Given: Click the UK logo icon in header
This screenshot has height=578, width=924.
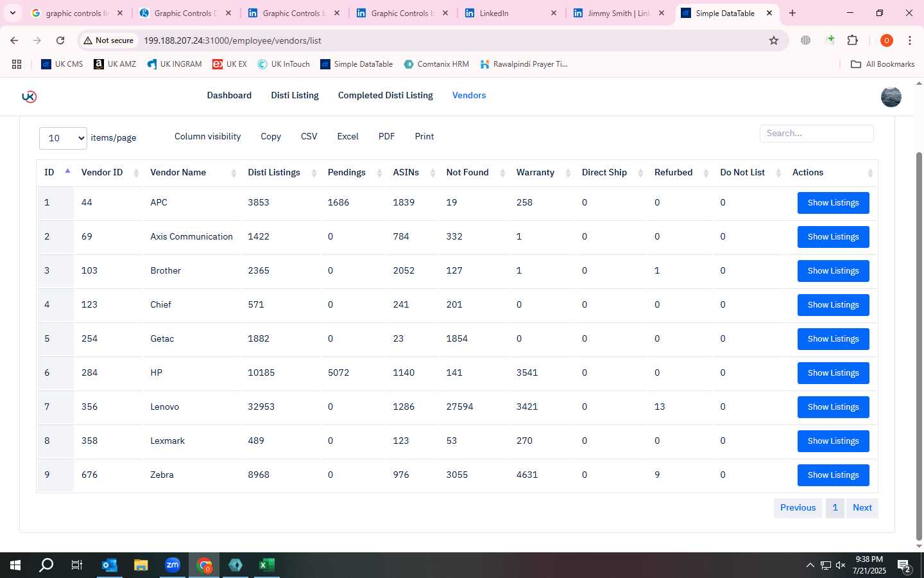Looking at the screenshot, I should click(x=29, y=96).
